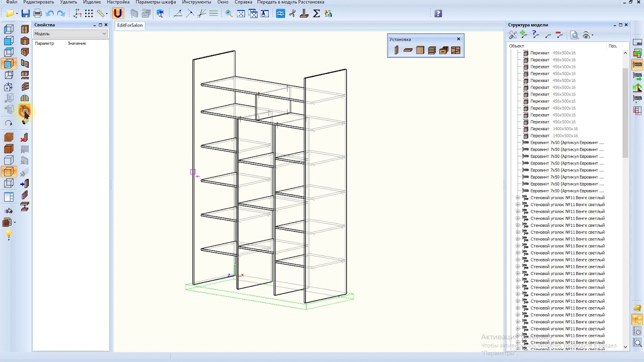Open the Инструменты menu
Image resolution: width=644 pixels, height=362 pixels.
(x=196, y=3)
